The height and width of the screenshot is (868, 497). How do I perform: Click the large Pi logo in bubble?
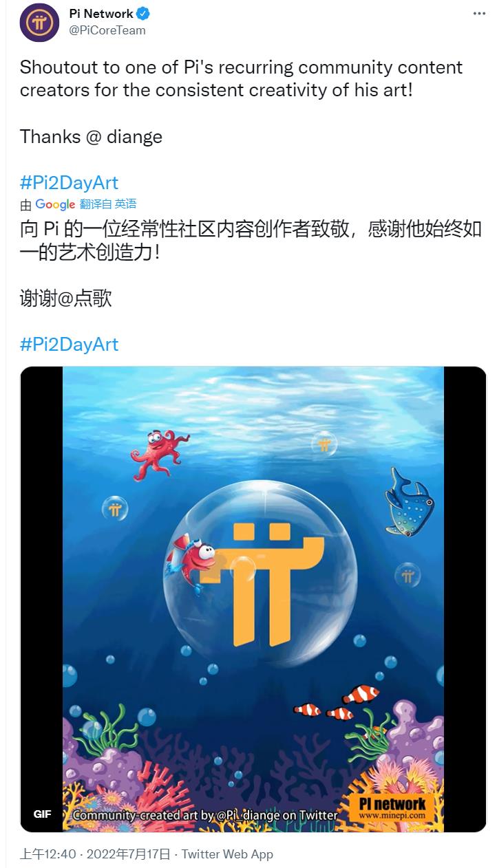coord(273,583)
